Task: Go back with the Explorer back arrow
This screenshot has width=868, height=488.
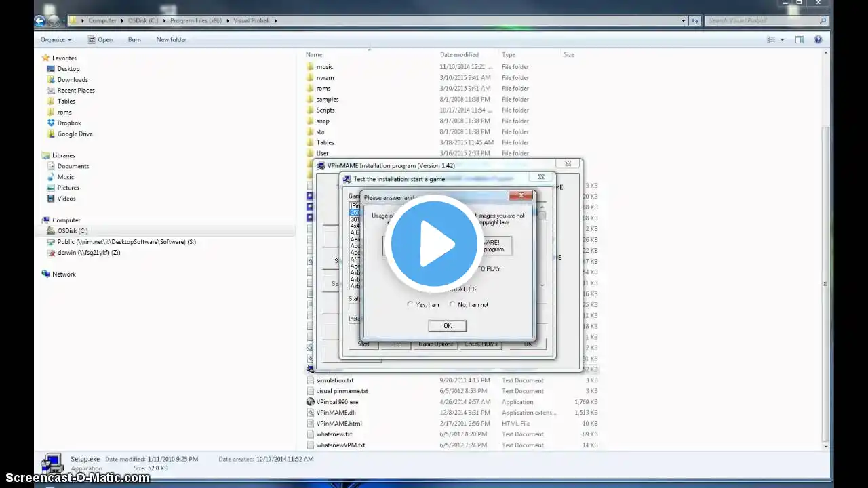Action: pos(39,21)
